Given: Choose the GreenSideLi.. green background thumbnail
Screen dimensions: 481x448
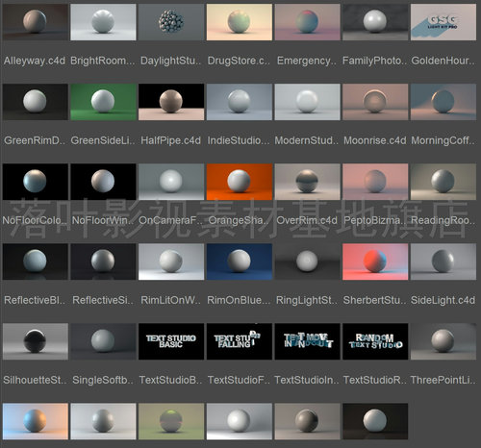Looking at the screenshot, I should tap(103, 102).
